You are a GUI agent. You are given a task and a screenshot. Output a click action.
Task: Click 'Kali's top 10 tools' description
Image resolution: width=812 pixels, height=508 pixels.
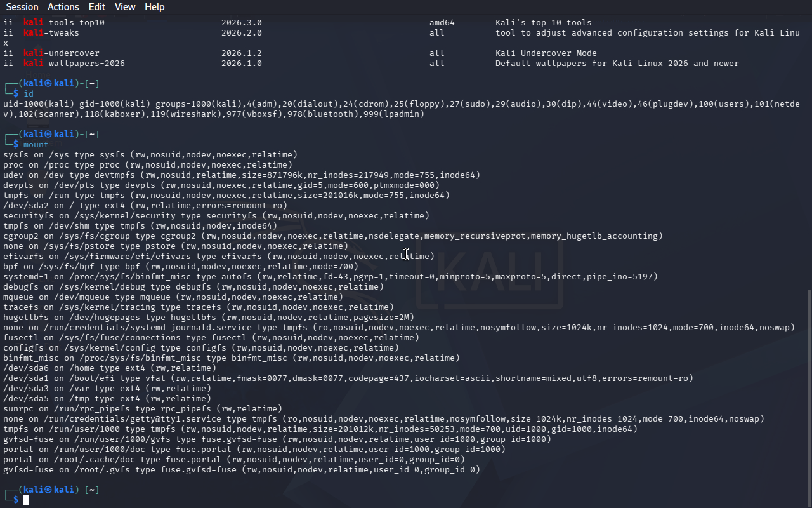544,23
